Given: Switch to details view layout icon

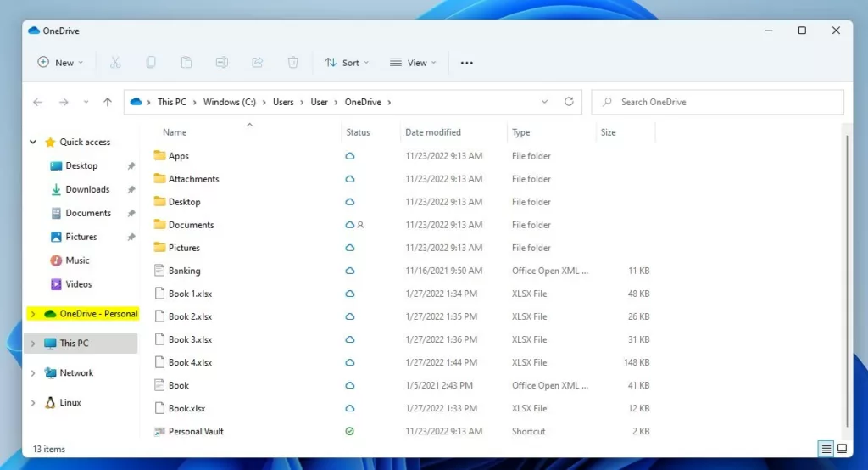Looking at the screenshot, I should pos(826,449).
